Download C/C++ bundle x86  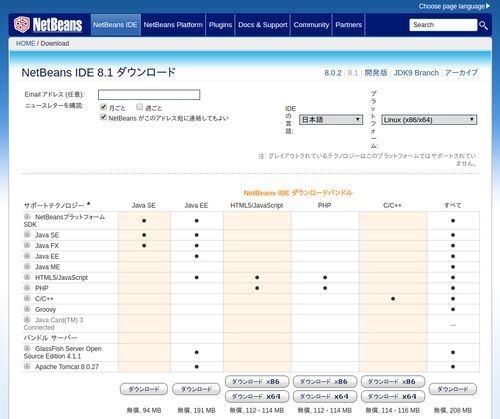coord(393,382)
